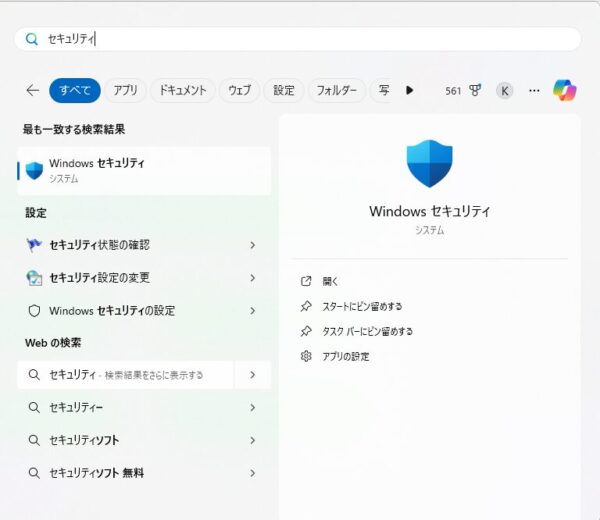Click search icon beside セキュリティソフト 無料
Image resolution: width=600 pixels, height=520 pixels.
coord(34,473)
